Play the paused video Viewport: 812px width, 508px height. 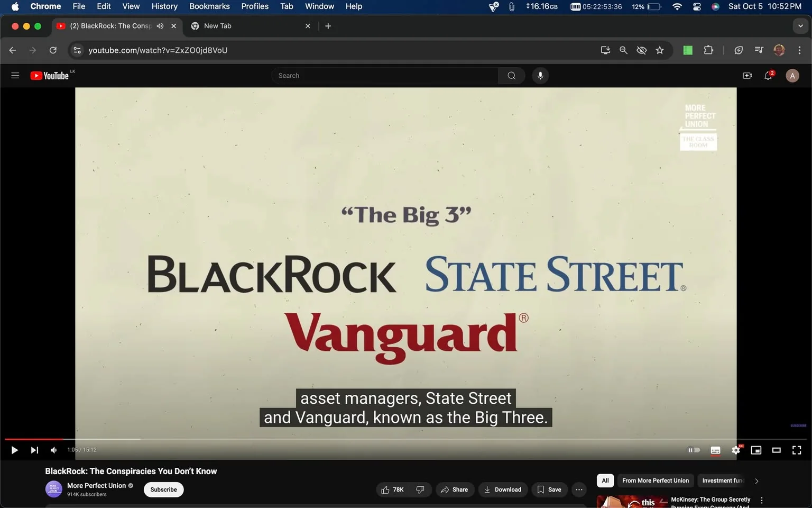pos(15,450)
